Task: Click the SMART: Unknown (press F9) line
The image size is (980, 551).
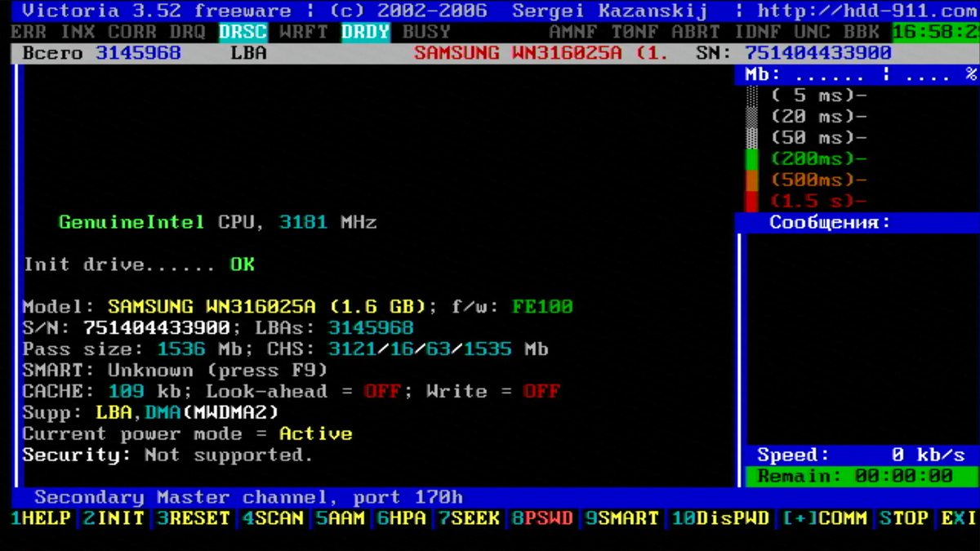Action: [176, 371]
